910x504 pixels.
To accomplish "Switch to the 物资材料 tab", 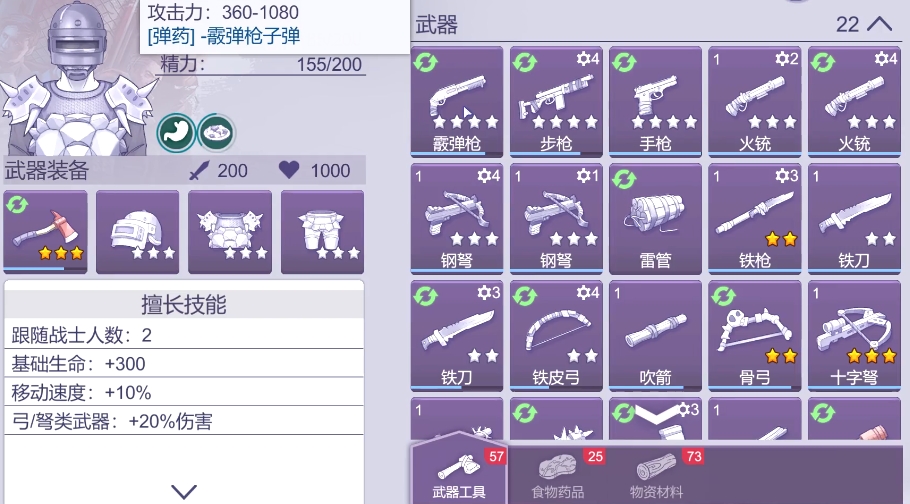I will click(x=656, y=473).
